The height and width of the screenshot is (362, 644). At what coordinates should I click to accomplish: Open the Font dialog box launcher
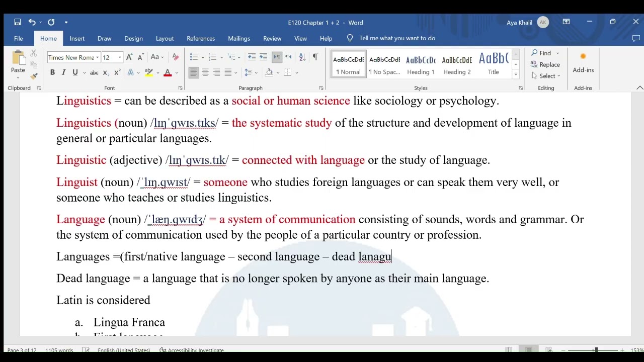click(x=180, y=88)
